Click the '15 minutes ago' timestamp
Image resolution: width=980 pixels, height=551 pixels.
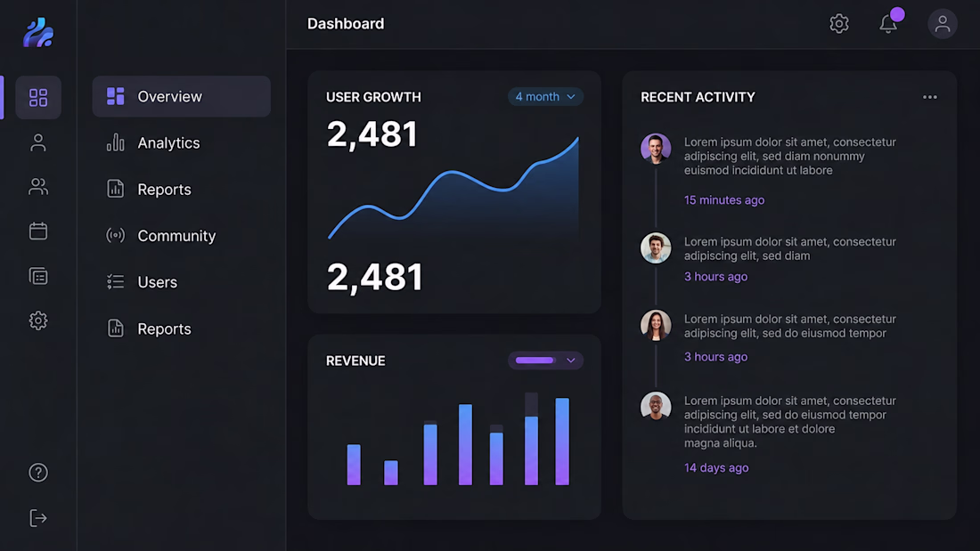click(723, 200)
